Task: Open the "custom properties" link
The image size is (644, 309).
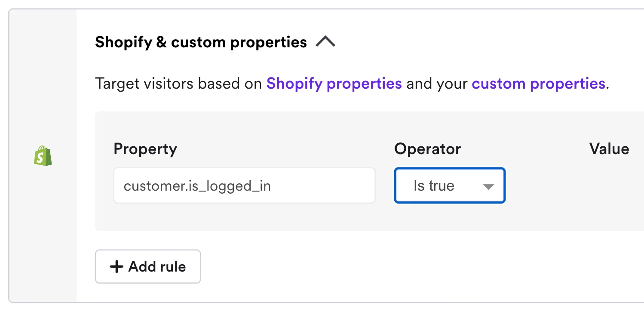Action: (x=538, y=83)
